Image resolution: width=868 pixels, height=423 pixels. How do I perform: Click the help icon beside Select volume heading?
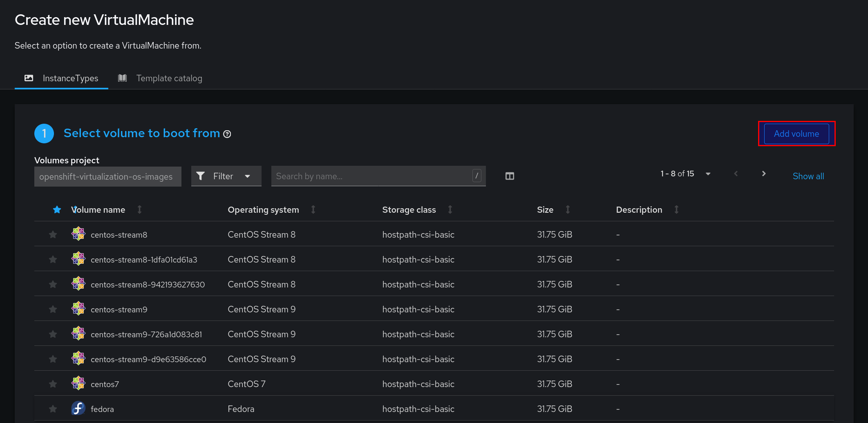(227, 134)
